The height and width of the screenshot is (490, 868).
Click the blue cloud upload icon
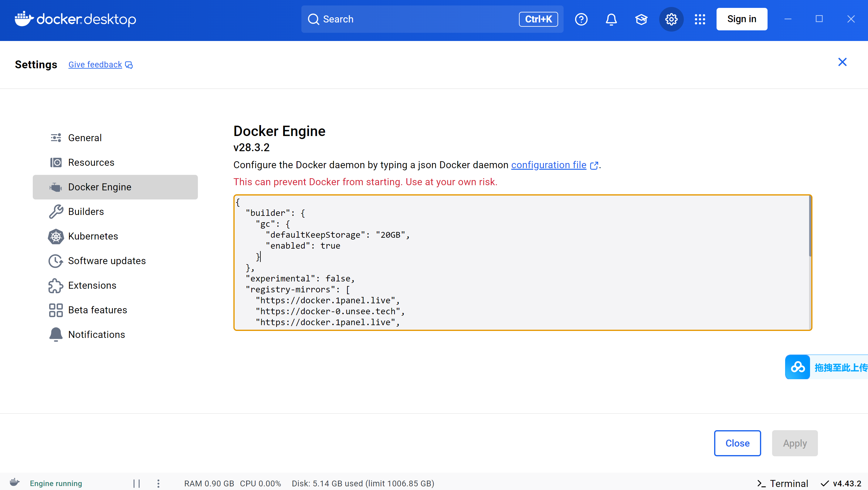[797, 367]
